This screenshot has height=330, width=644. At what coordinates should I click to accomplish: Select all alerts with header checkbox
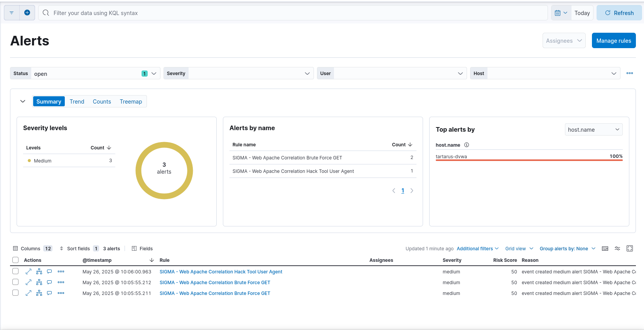point(15,260)
